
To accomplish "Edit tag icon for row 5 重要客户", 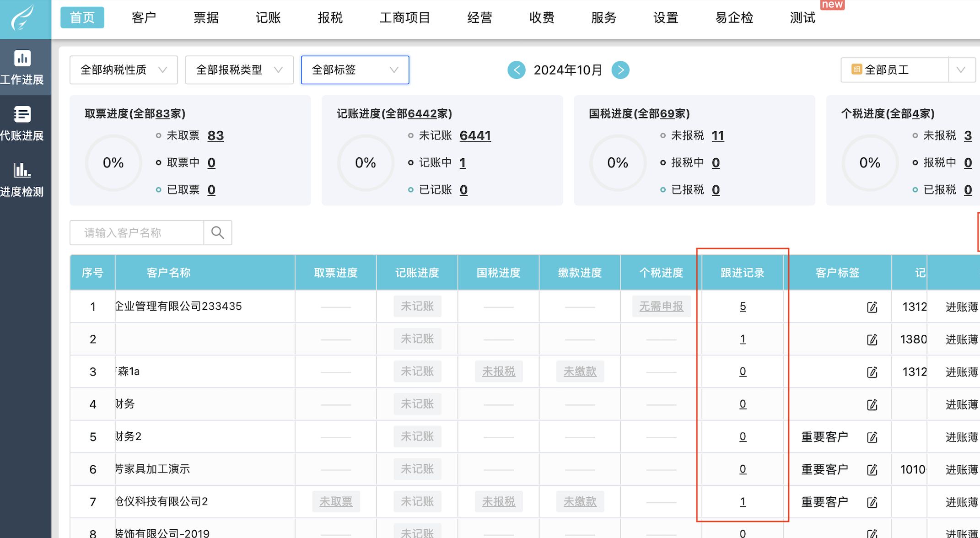I will pos(872,437).
